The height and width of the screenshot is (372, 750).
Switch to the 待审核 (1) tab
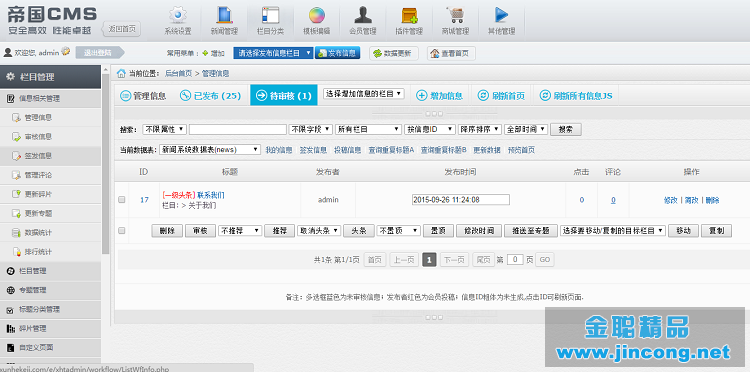284,95
